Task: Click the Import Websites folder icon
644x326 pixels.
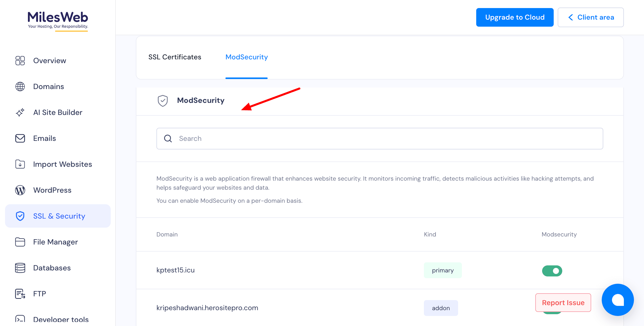Action: [20, 164]
